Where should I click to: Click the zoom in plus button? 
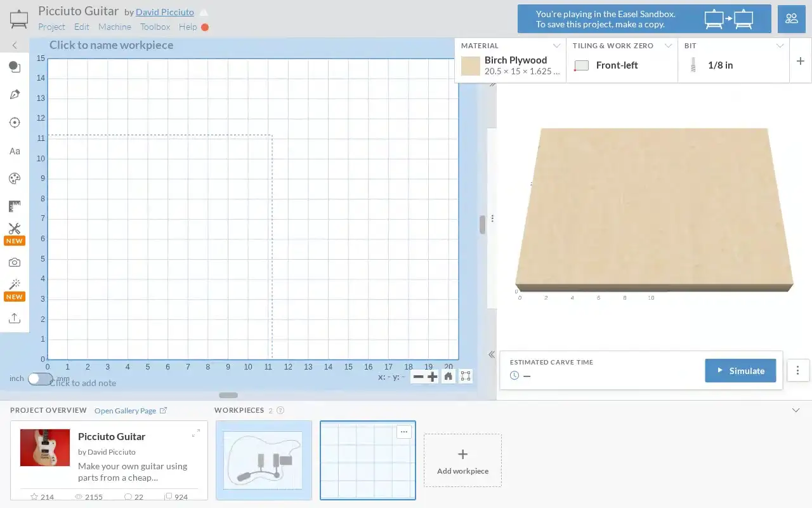(433, 377)
